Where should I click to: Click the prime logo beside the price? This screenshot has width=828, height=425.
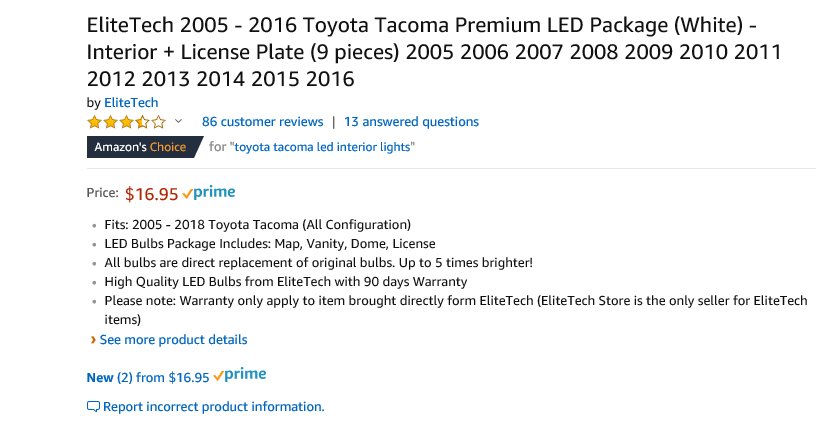[209, 193]
